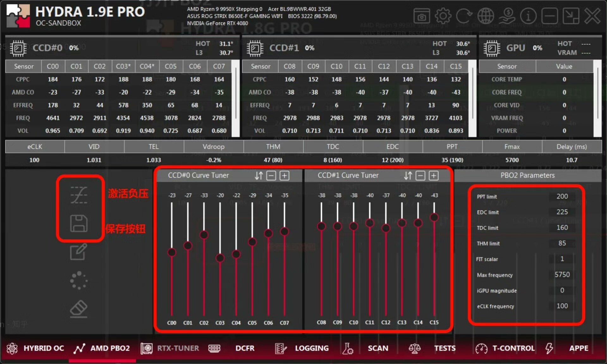The height and width of the screenshot is (364, 607).
Task: Click the CCD#0 Curve Tuner plus button
Action: (285, 176)
